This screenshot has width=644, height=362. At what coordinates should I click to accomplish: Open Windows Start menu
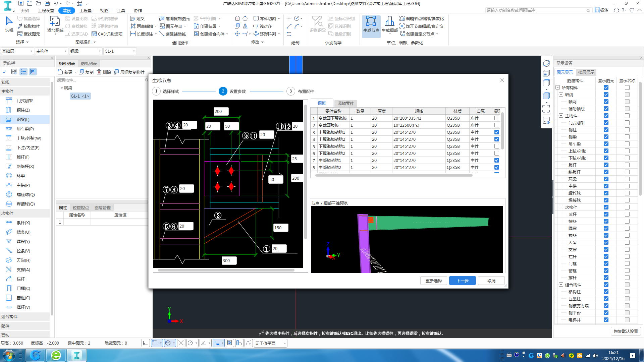pos(9,355)
